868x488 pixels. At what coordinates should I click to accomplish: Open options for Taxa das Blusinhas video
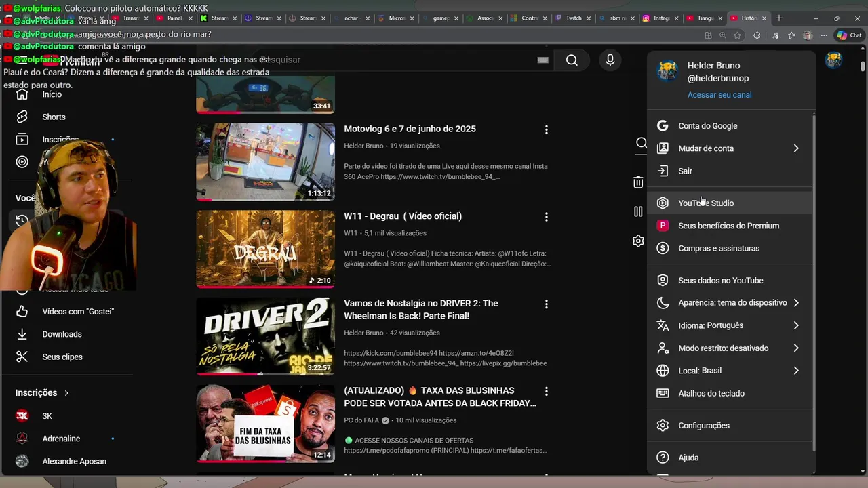pos(547,391)
